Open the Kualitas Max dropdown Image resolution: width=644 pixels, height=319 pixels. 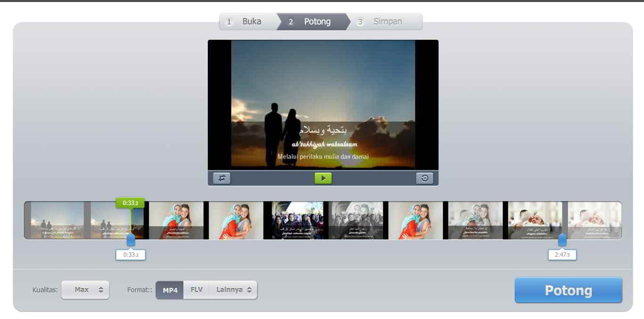pyautogui.click(x=85, y=290)
